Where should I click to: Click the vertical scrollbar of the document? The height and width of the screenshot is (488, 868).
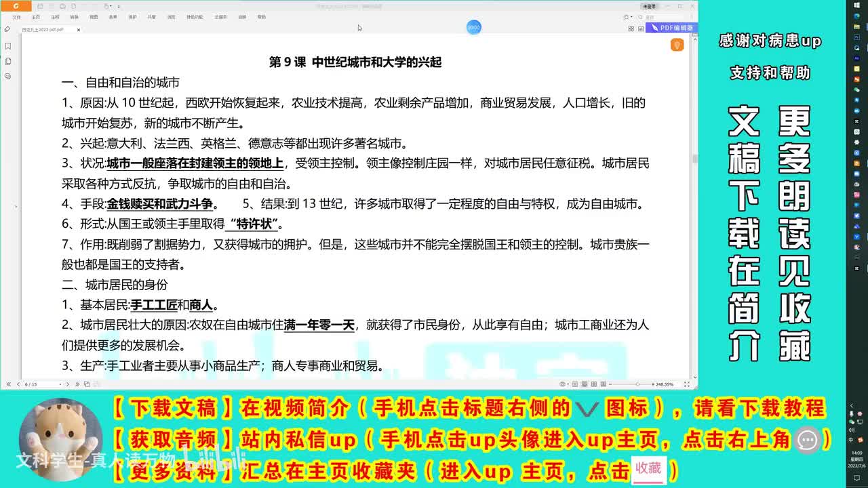point(694,157)
